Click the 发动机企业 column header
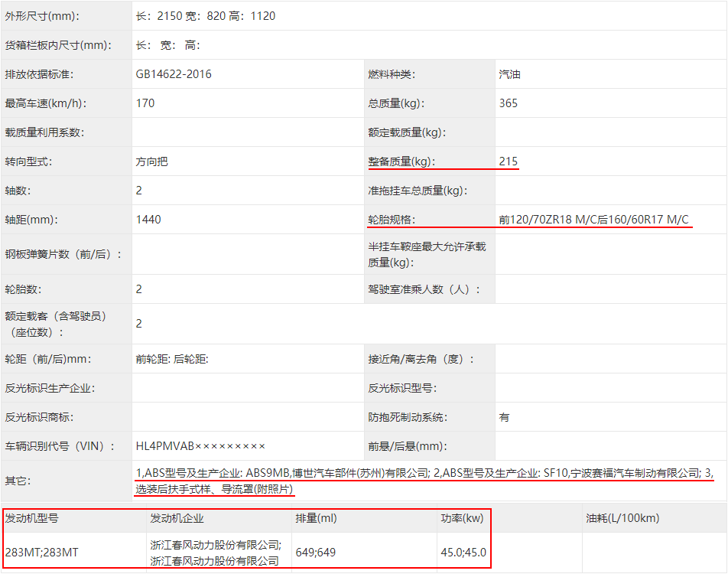This screenshot has width=728, height=574. click(177, 518)
